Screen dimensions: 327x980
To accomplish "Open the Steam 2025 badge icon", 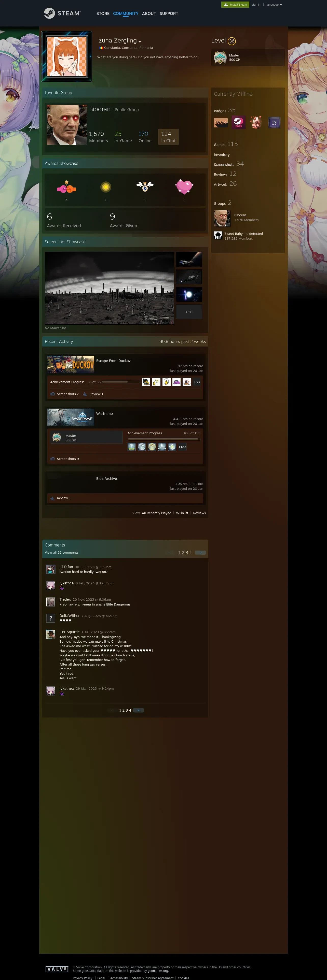I will coord(238,123).
